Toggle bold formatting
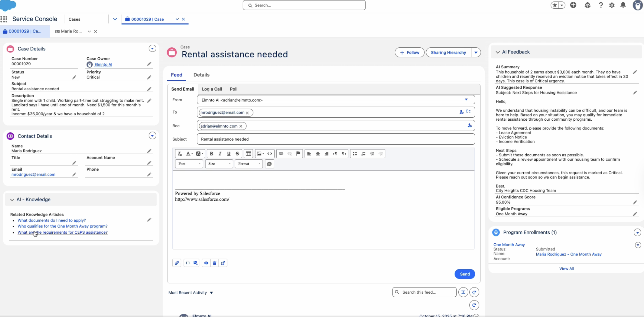This screenshot has width=644, height=317. pos(211,154)
